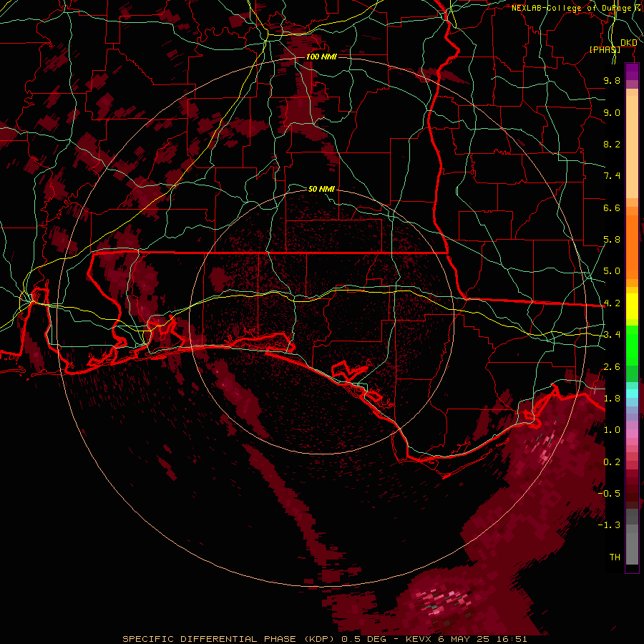
Task: Click the TH label on the legend
Action: tap(615, 557)
